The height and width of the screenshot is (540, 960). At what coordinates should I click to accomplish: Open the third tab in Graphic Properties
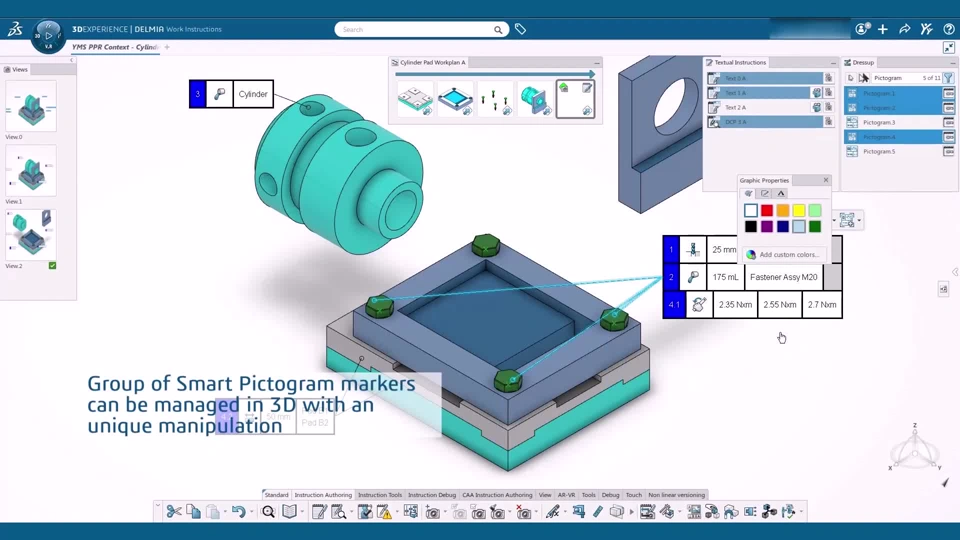[781, 193]
